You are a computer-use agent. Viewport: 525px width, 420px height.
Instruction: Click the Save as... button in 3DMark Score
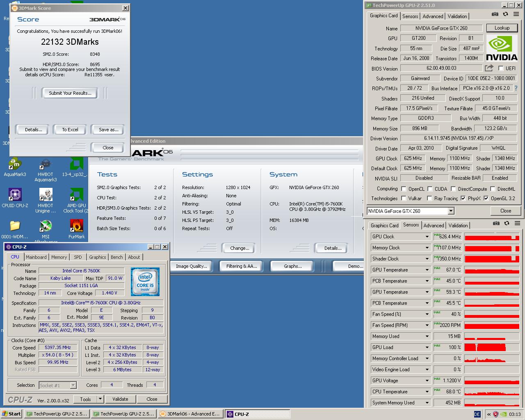point(108,130)
